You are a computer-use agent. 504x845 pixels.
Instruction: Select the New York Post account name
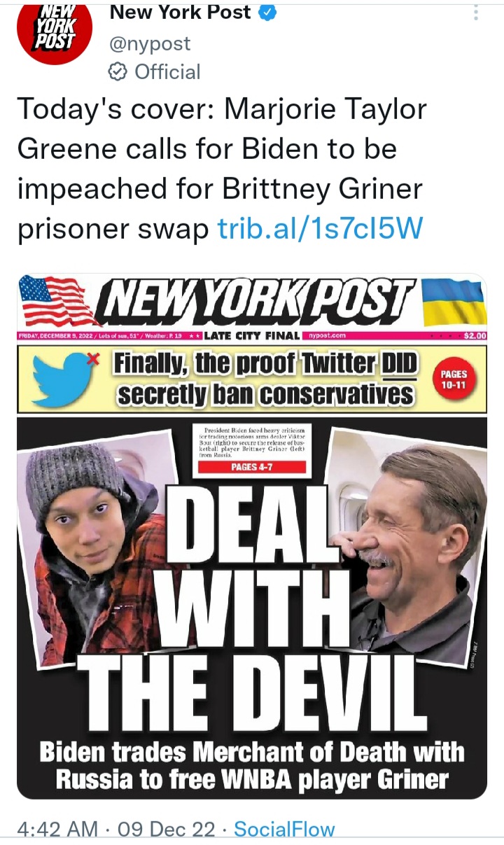[x=181, y=12]
